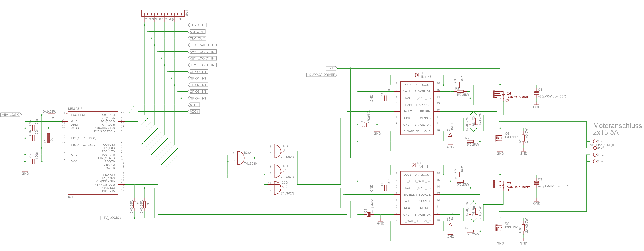Click Schottky diode D1 BAT83
The height and width of the screenshot is (251, 644).
[450, 135]
